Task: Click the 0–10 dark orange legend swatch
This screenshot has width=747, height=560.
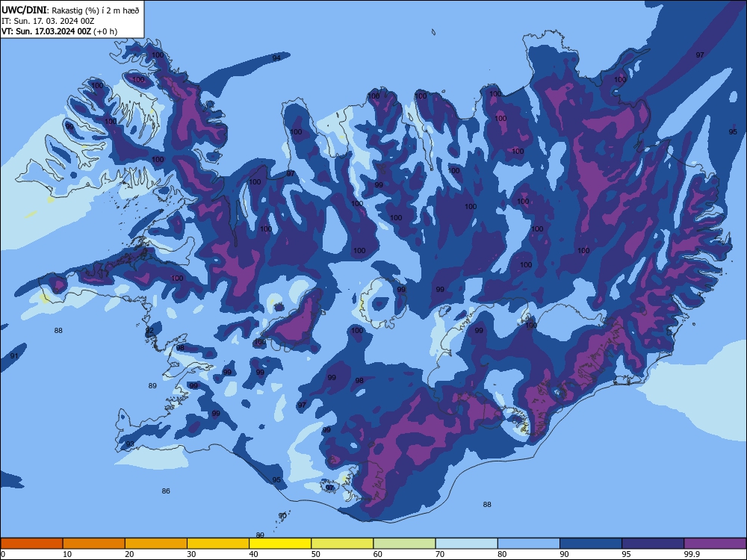Action: (x=31, y=544)
